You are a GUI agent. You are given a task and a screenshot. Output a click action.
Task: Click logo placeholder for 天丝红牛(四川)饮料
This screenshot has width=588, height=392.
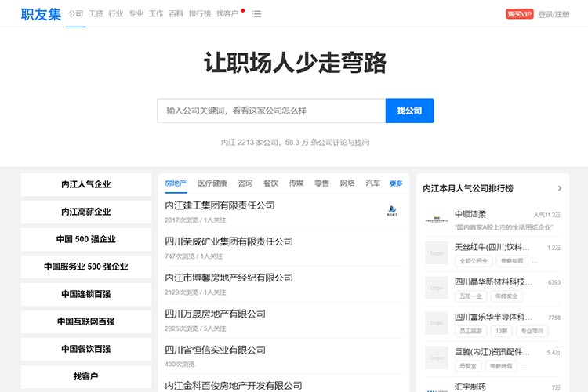pos(437,253)
